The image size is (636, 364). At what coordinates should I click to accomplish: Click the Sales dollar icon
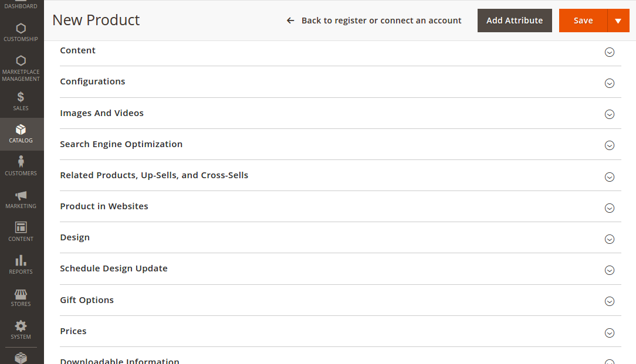point(21,97)
